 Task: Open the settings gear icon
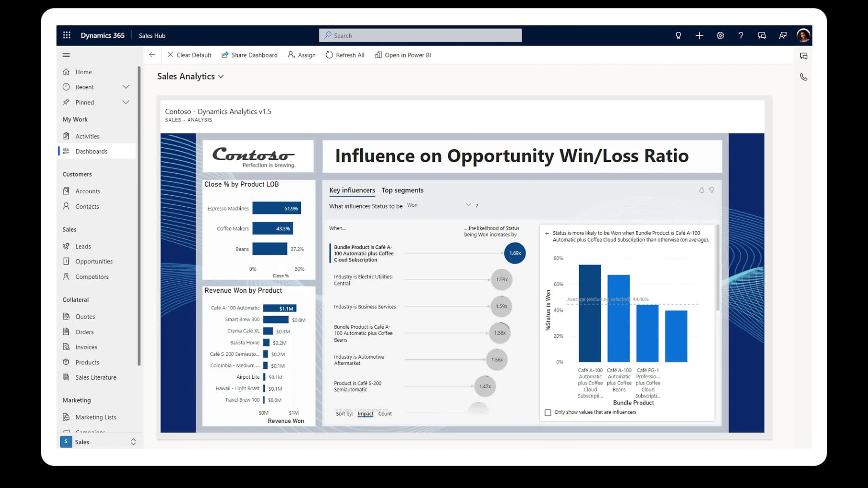tap(720, 36)
